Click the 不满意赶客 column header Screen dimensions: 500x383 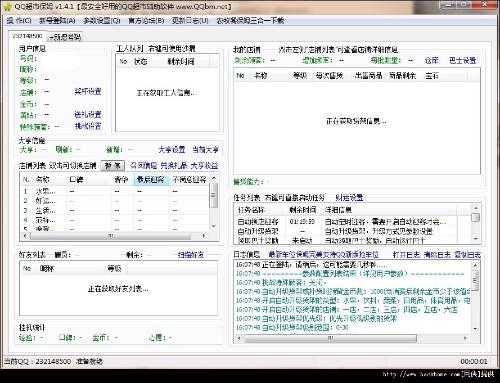click(x=189, y=180)
